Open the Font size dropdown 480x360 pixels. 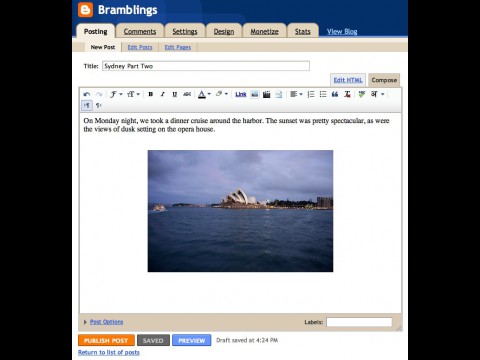[133, 94]
